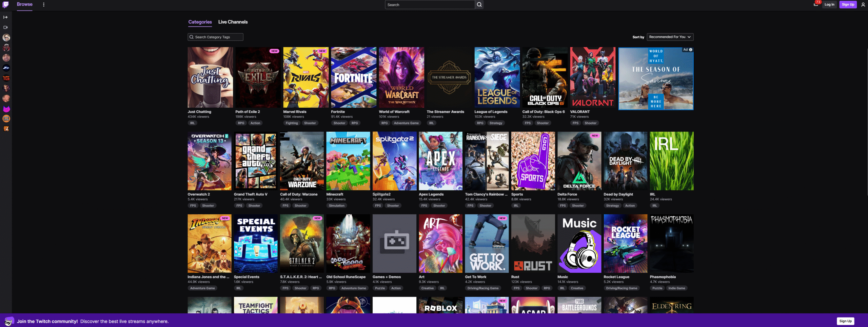868x327 pixels.
Task: Open notifications inbox with 73 badge
Action: tap(816, 4)
